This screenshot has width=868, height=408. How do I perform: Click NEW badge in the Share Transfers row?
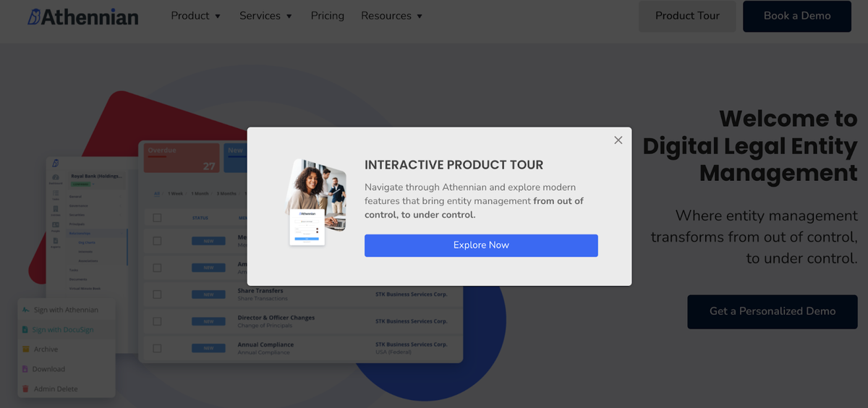(208, 294)
